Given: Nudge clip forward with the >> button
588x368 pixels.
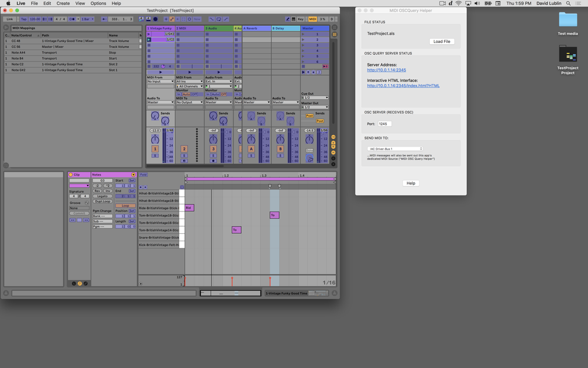Looking at the screenshot, I should coord(86,220).
